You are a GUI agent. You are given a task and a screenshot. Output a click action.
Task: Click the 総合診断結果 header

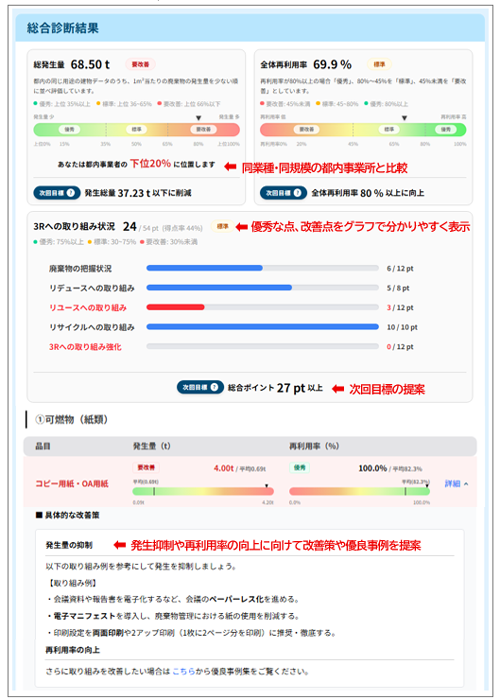(x=250, y=28)
